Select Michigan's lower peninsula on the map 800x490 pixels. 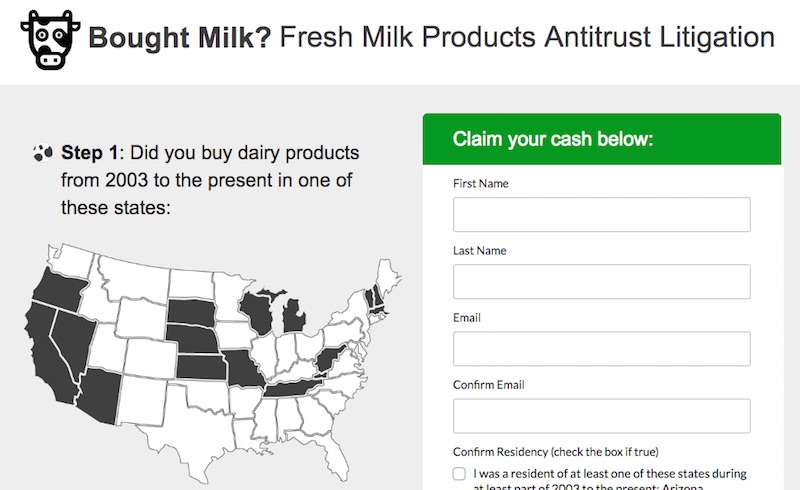point(294,316)
